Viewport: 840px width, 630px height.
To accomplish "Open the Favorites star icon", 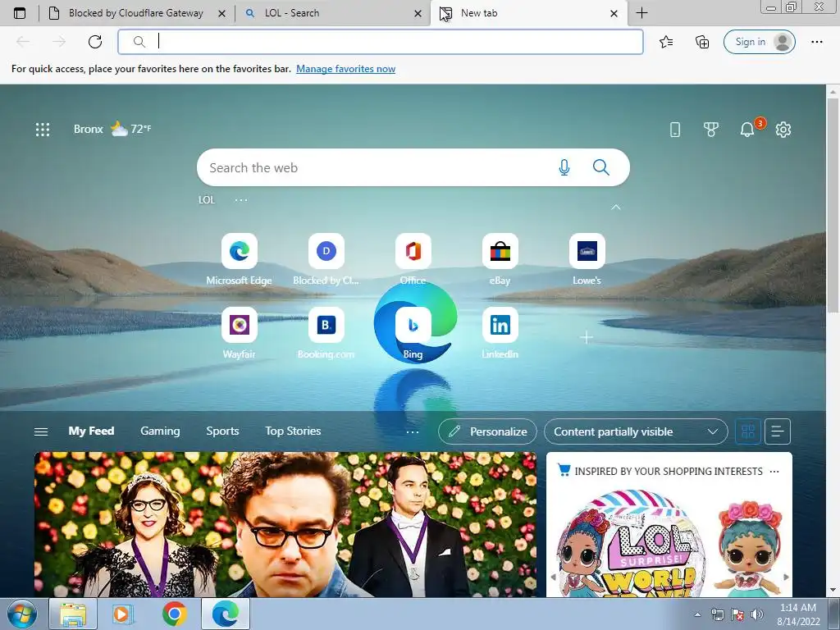I will (666, 42).
